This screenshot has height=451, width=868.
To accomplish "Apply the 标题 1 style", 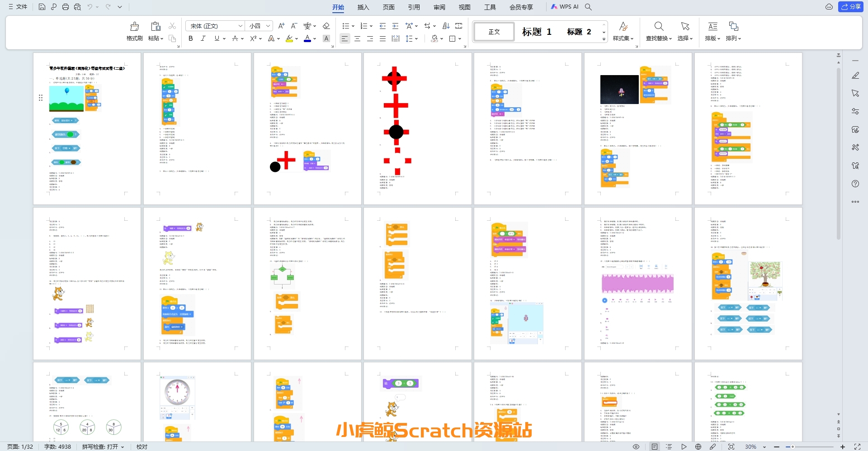I will click(536, 32).
